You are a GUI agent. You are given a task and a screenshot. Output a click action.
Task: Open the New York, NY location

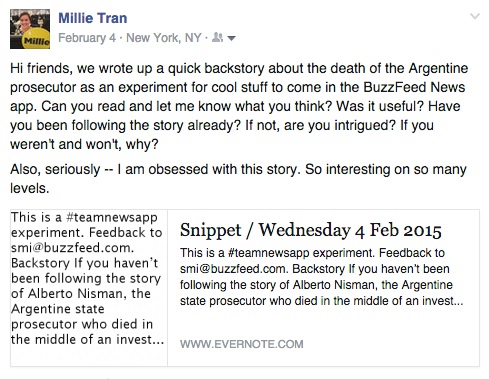164,38
